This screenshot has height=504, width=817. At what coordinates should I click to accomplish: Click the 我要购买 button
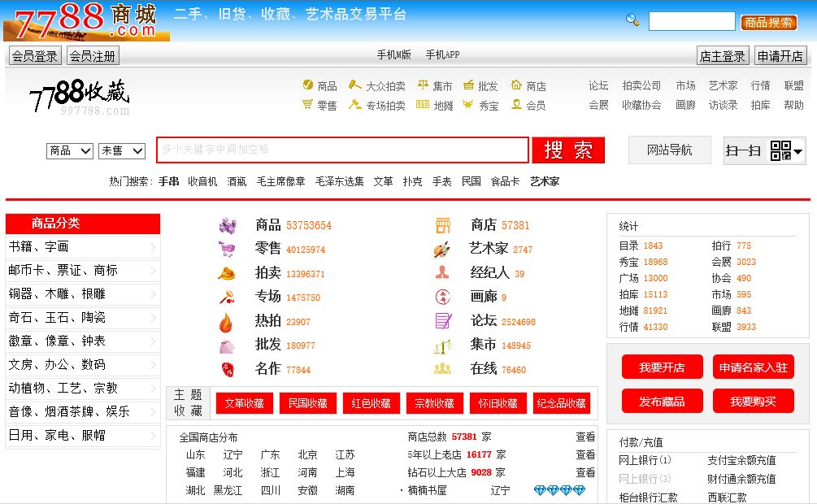(x=754, y=401)
